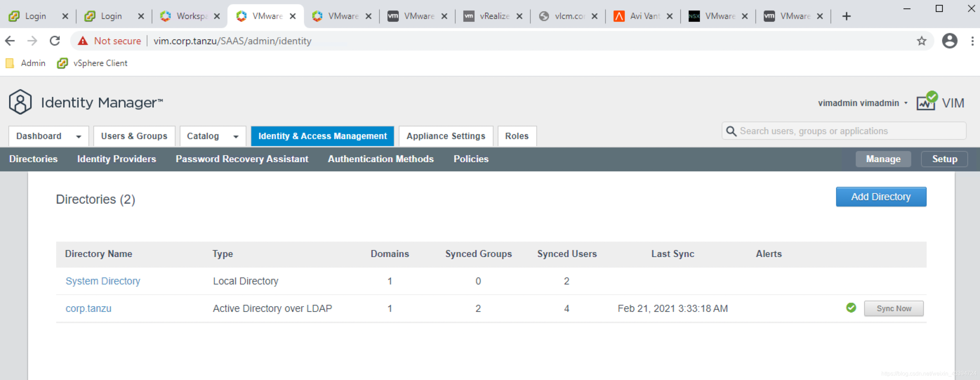Bookmark page with the star icon
980x380 pixels.
pyautogui.click(x=921, y=41)
